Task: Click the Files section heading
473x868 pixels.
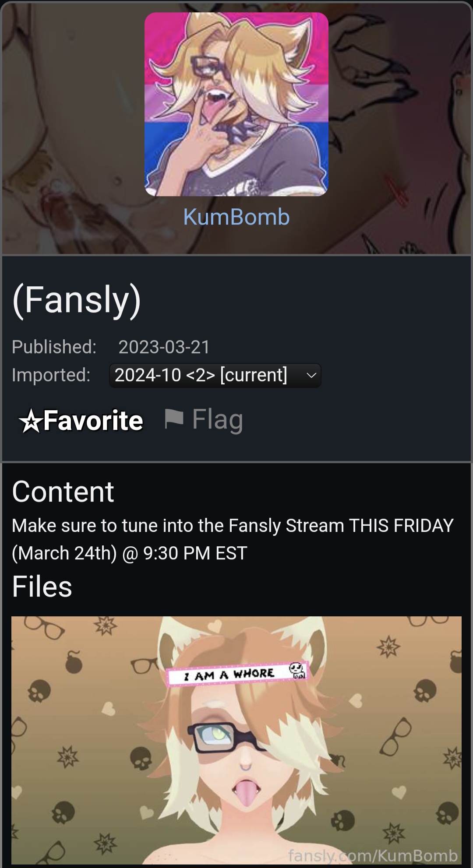Action: [42, 587]
